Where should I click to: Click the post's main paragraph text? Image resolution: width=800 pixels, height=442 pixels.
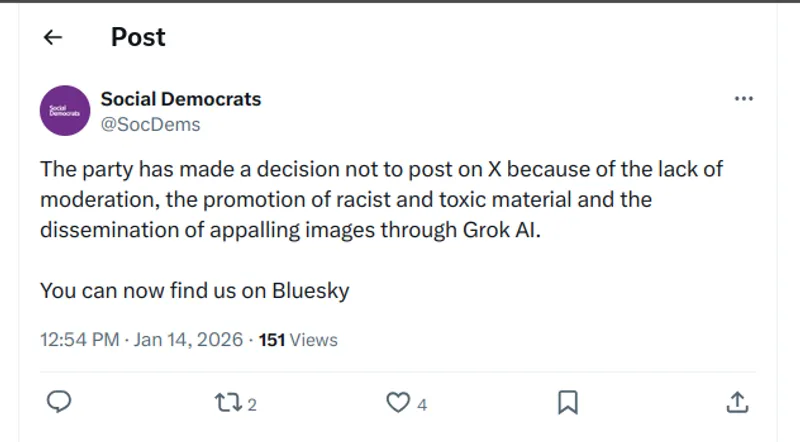point(380,199)
